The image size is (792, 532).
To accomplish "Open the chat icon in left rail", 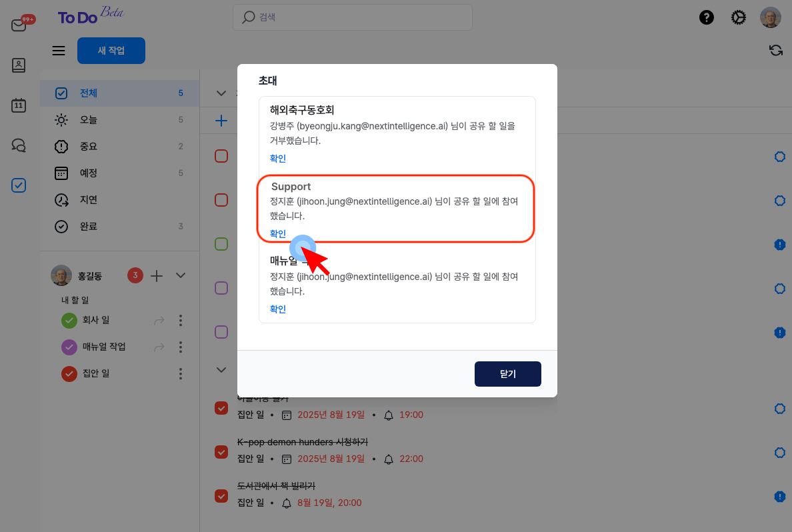I will (x=19, y=145).
